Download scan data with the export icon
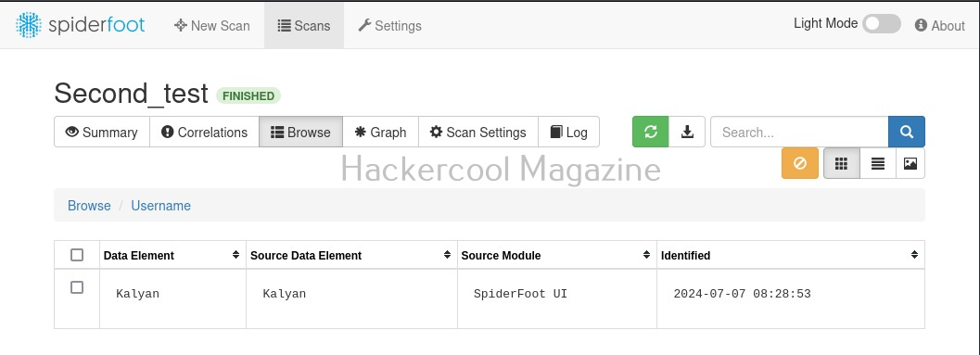The width and height of the screenshot is (980, 355). click(x=687, y=132)
